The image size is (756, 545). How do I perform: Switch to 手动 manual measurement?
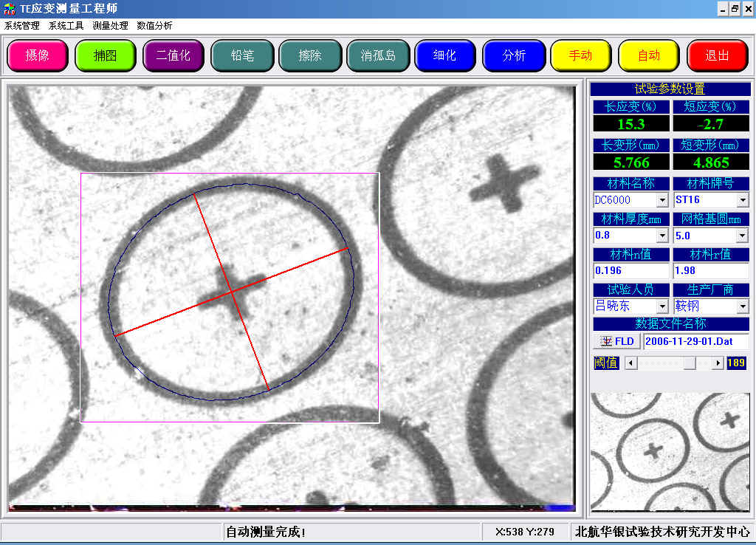[x=581, y=55]
